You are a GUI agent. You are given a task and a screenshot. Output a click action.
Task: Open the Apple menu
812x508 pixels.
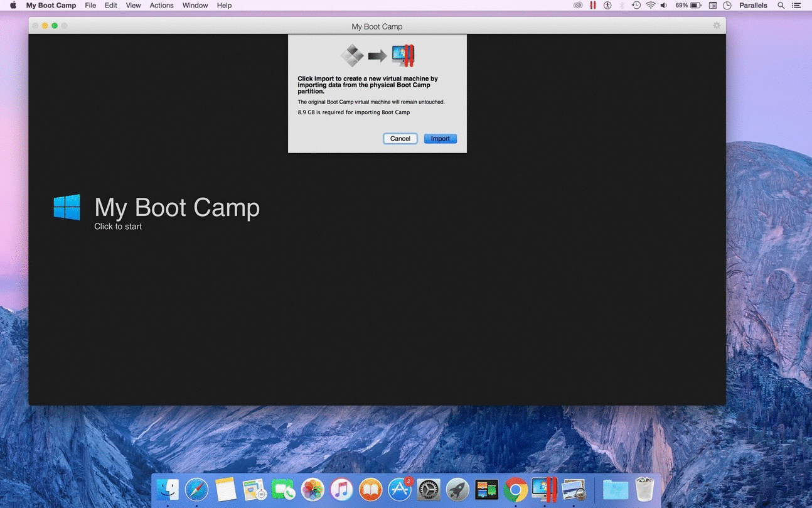point(13,5)
